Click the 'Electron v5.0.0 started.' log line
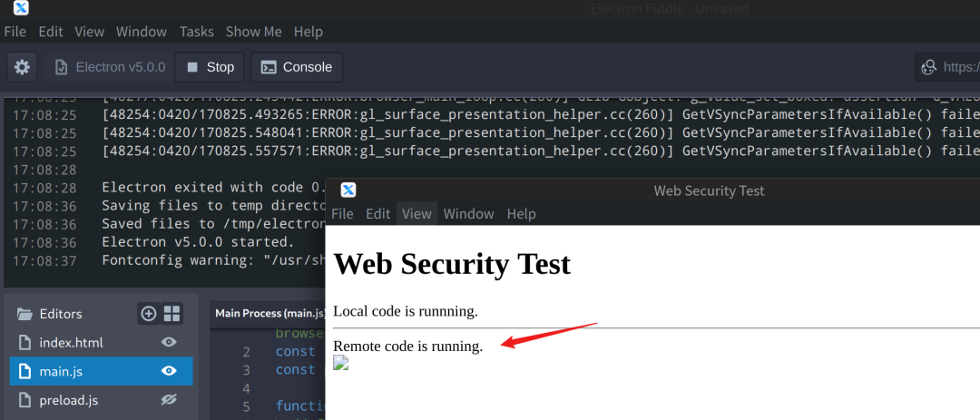 [x=198, y=242]
